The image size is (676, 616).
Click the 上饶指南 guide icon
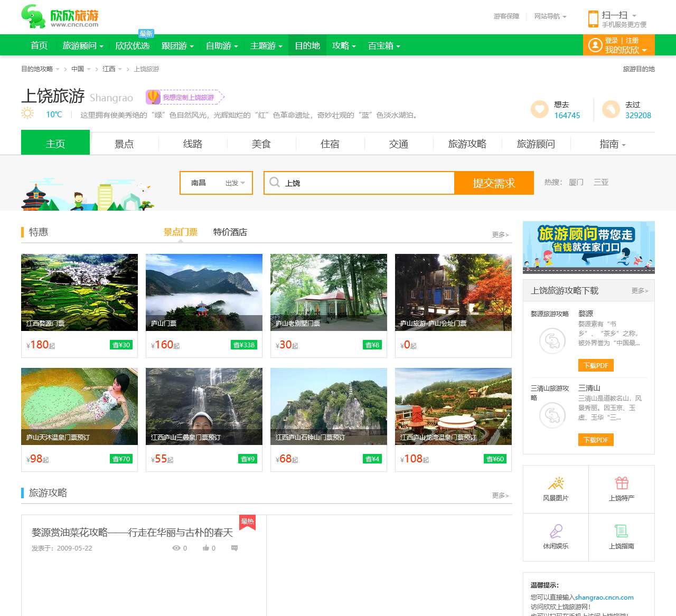point(622,531)
